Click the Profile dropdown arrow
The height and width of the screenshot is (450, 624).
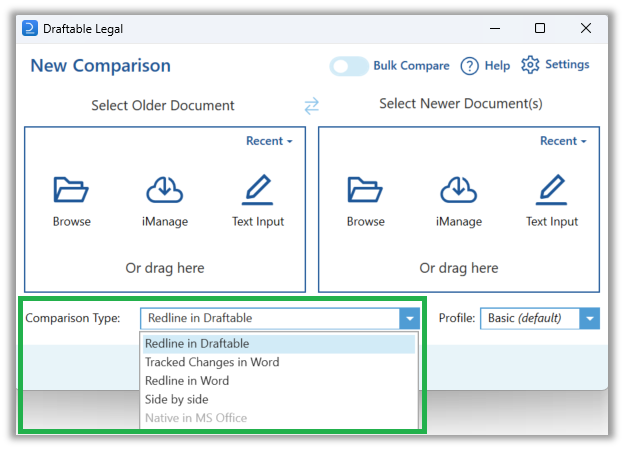pyautogui.click(x=589, y=318)
